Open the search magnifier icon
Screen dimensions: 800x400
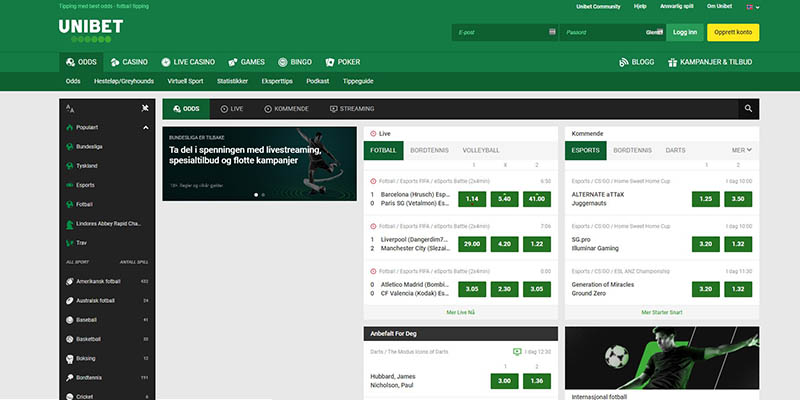[x=748, y=109]
